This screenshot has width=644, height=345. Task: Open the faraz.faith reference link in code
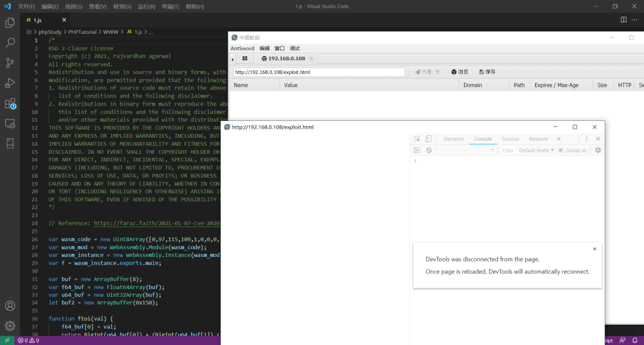(157, 223)
